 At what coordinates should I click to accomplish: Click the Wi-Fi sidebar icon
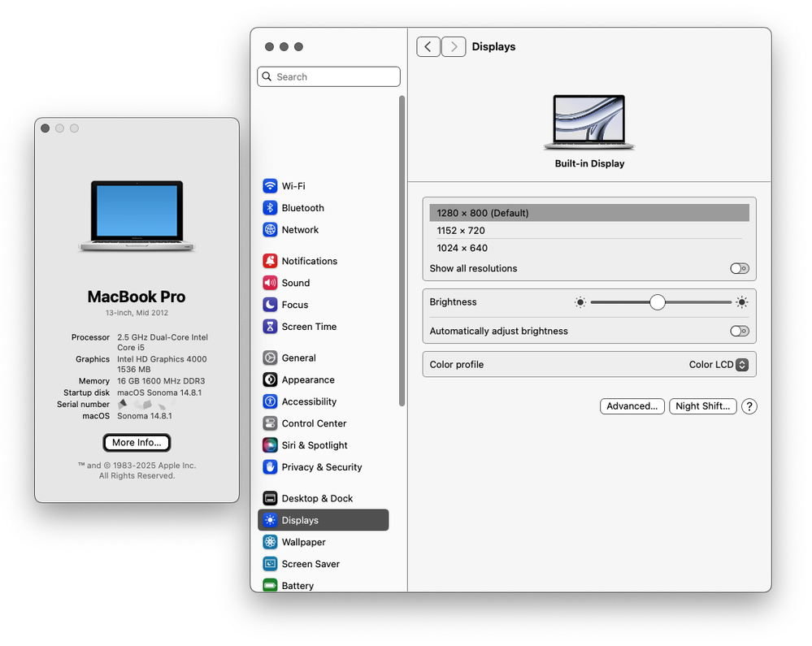pos(270,186)
